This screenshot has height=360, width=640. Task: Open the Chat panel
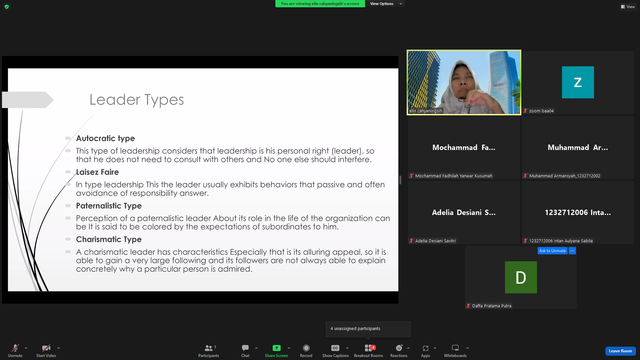click(245, 350)
